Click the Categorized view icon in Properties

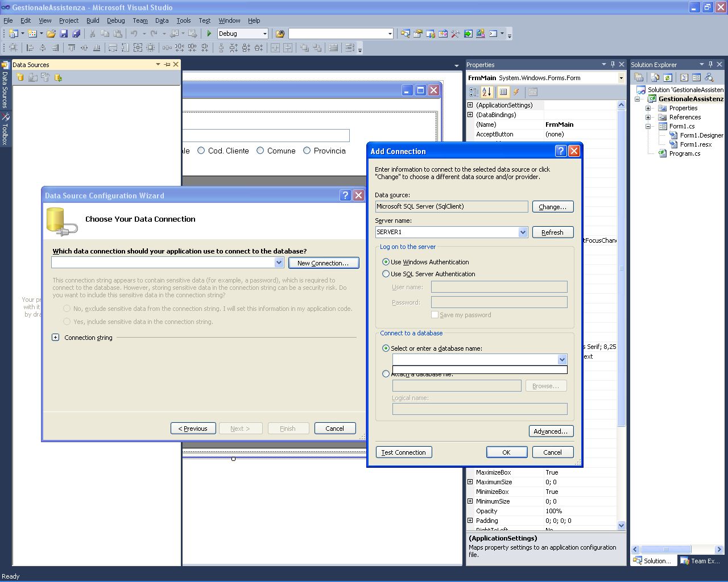[473, 92]
